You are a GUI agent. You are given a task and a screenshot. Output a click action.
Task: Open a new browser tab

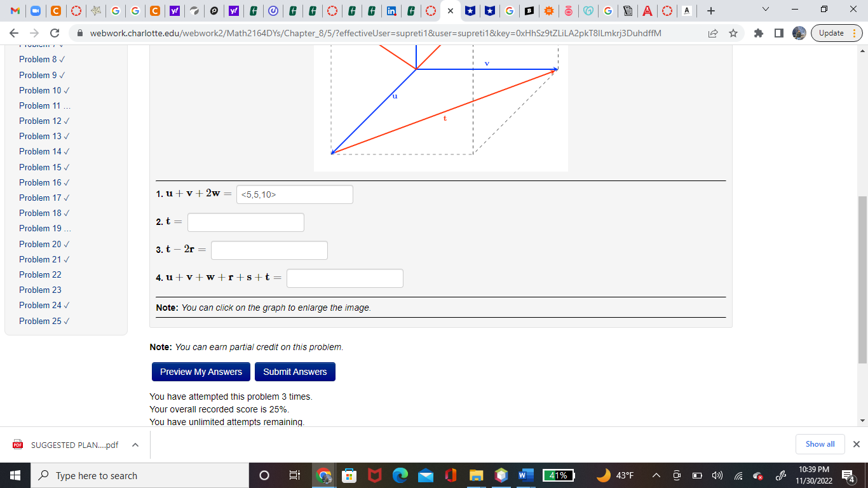711,11
